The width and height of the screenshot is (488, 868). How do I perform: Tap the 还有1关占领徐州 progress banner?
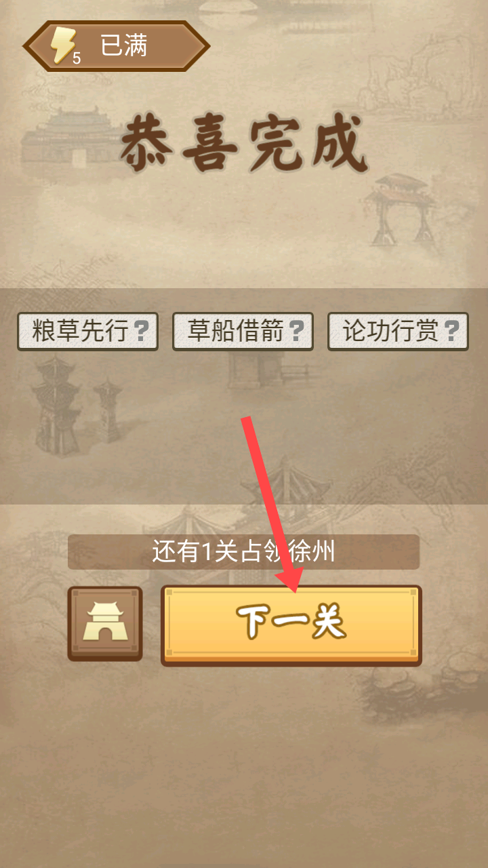[x=243, y=552]
